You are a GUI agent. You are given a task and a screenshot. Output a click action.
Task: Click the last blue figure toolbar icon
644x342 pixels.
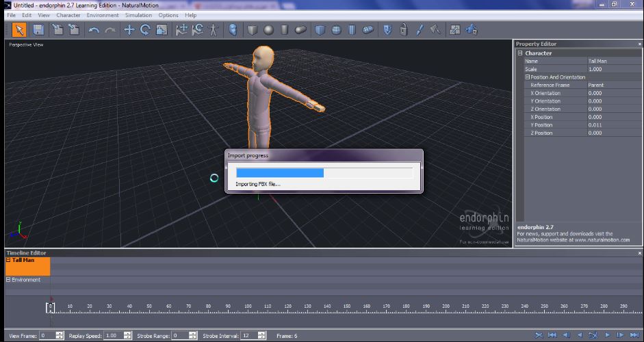(x=471, y=30)
